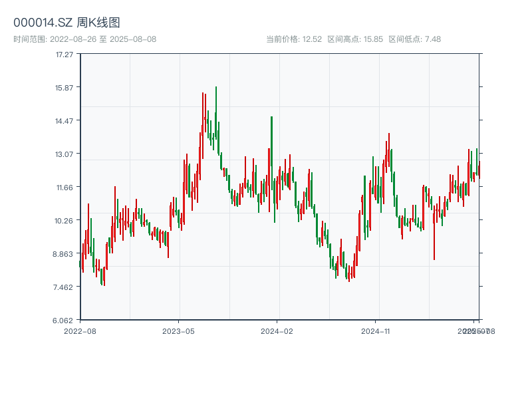Select the current price value 当前价格: 12.52

294,39
